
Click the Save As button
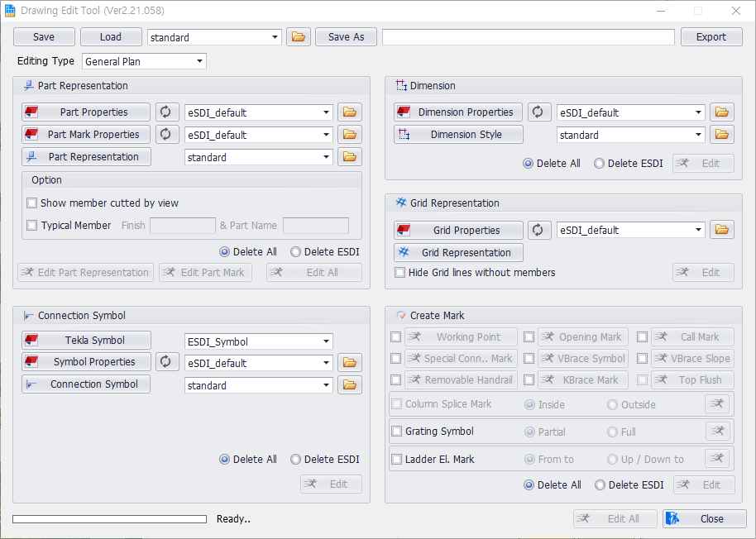point(346,37)
